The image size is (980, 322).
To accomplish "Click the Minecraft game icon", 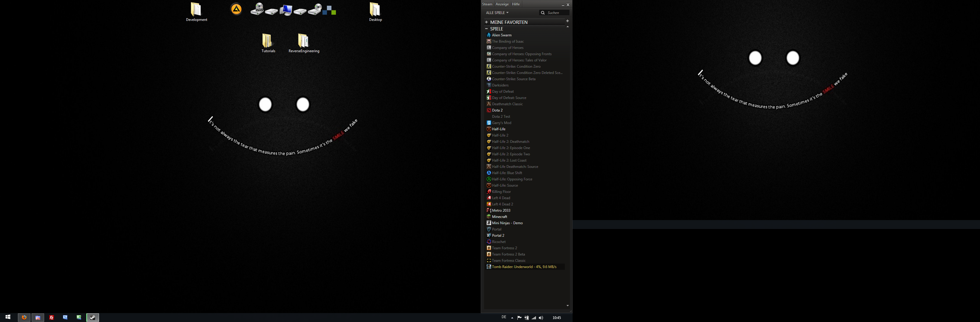I will [x=489, y=217].
